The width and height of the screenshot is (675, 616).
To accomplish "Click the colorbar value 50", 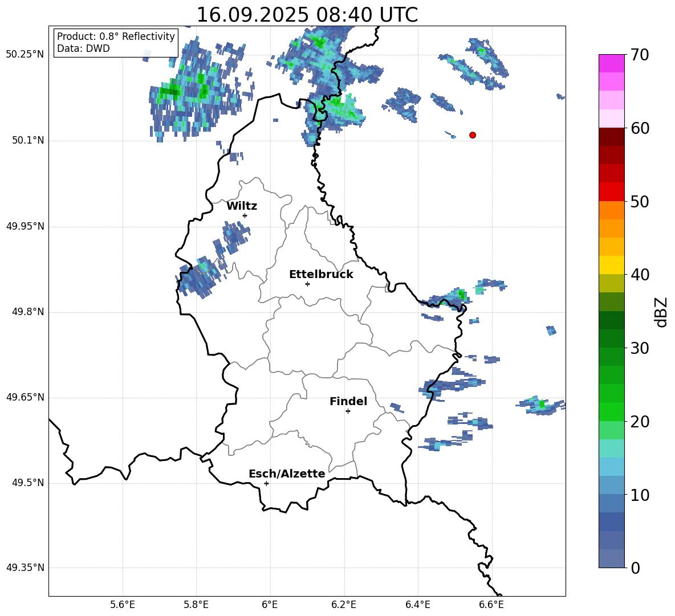I will (640, 201).
